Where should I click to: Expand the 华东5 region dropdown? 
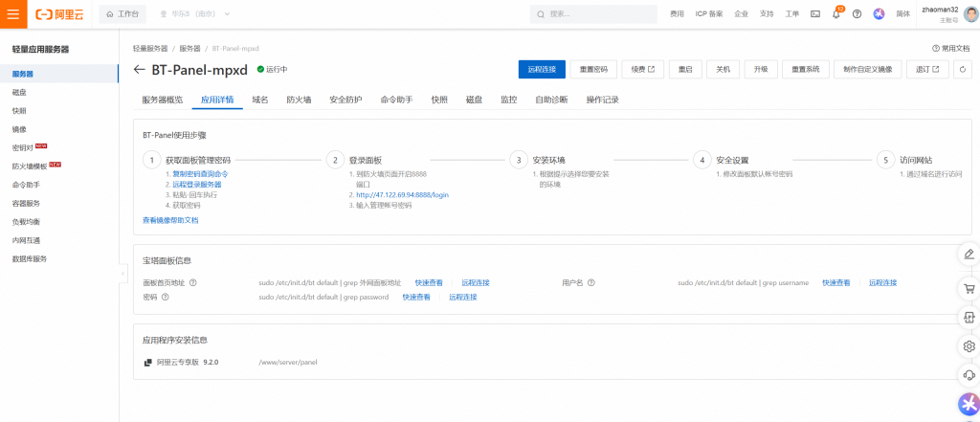(x=195, y=13)
